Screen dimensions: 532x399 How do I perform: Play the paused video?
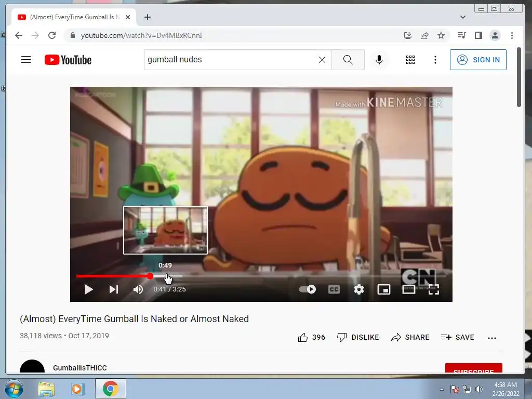[x=88, y=289]
